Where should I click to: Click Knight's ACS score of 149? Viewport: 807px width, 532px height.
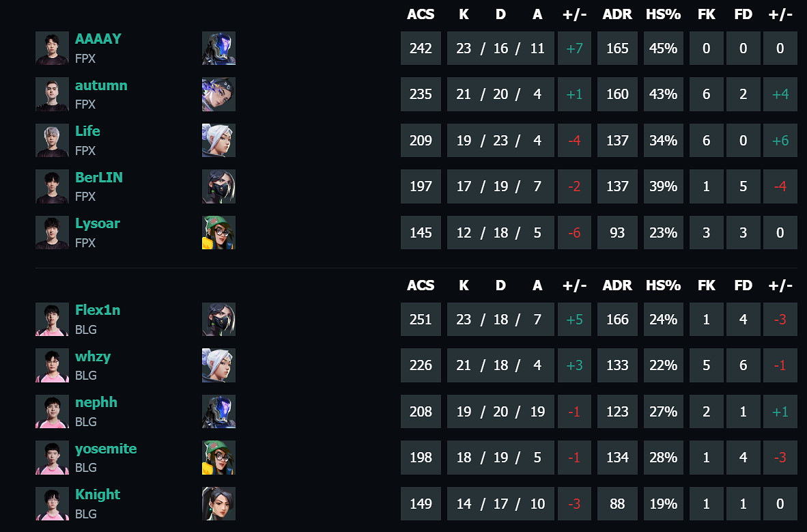[421, 503]
